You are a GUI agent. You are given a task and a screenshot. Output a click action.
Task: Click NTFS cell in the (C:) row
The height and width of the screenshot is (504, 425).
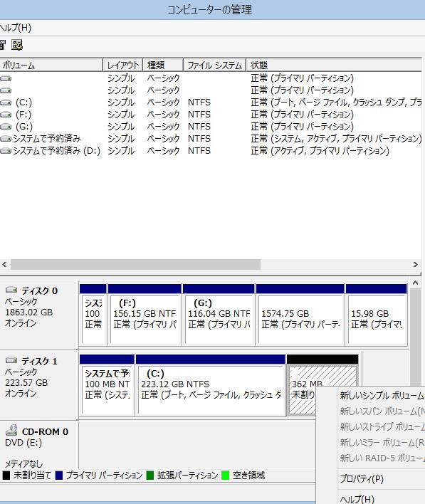pyautogui.click(x=199, y=103)
